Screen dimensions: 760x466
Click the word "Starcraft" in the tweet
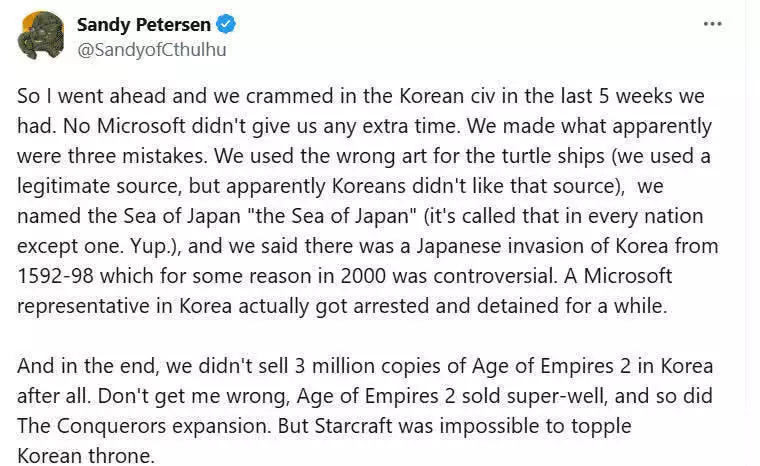353,426
